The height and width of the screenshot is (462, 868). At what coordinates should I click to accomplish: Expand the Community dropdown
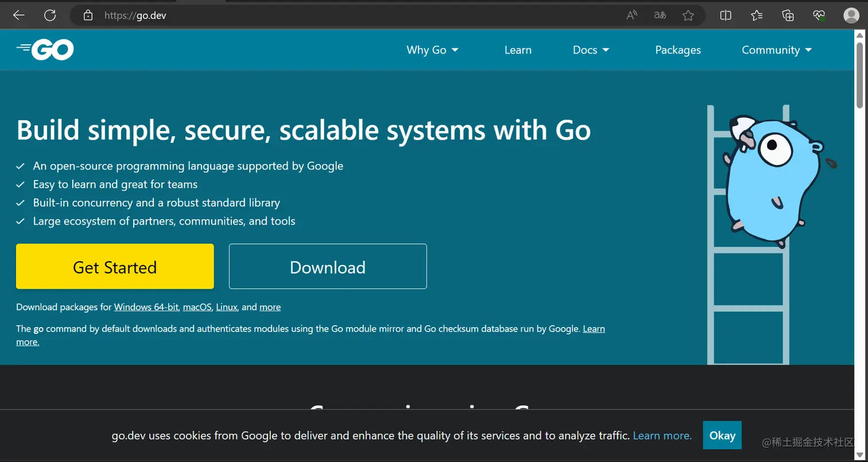(777, 50)
